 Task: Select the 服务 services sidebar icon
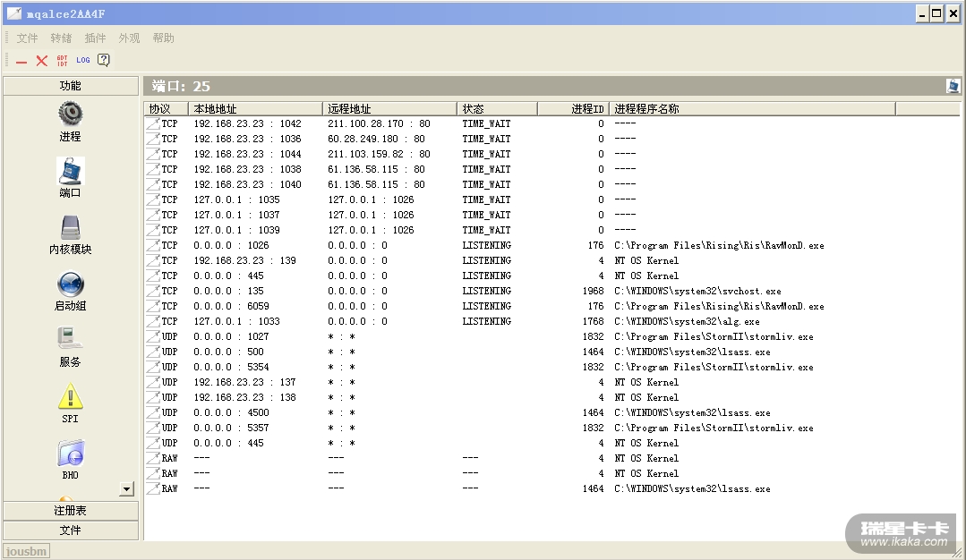[70, 340]
